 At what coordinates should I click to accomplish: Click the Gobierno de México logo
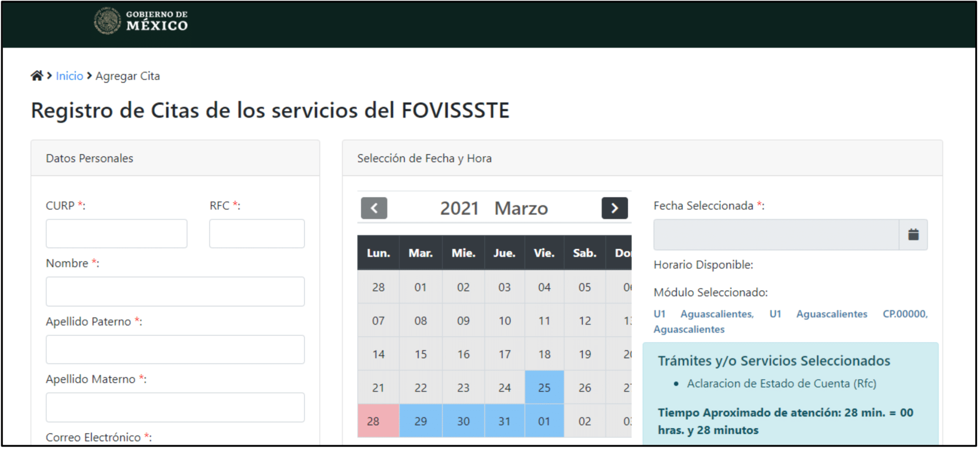tap(141, 21)
